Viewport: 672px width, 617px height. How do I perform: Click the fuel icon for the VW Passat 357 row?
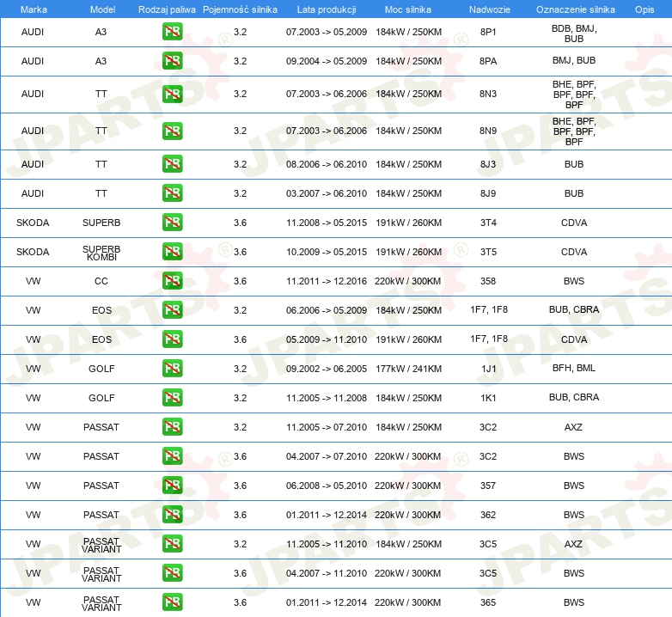pos(172,486)
